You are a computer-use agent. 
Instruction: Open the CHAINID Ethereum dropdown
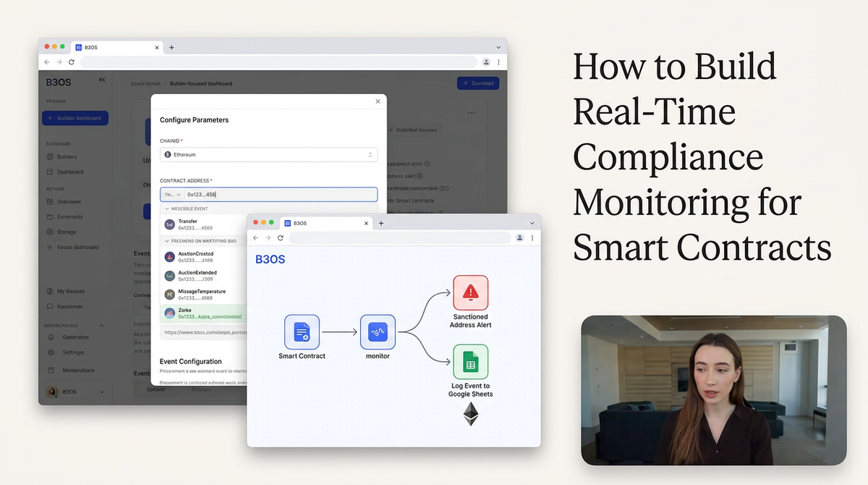[x=268, y=154]
